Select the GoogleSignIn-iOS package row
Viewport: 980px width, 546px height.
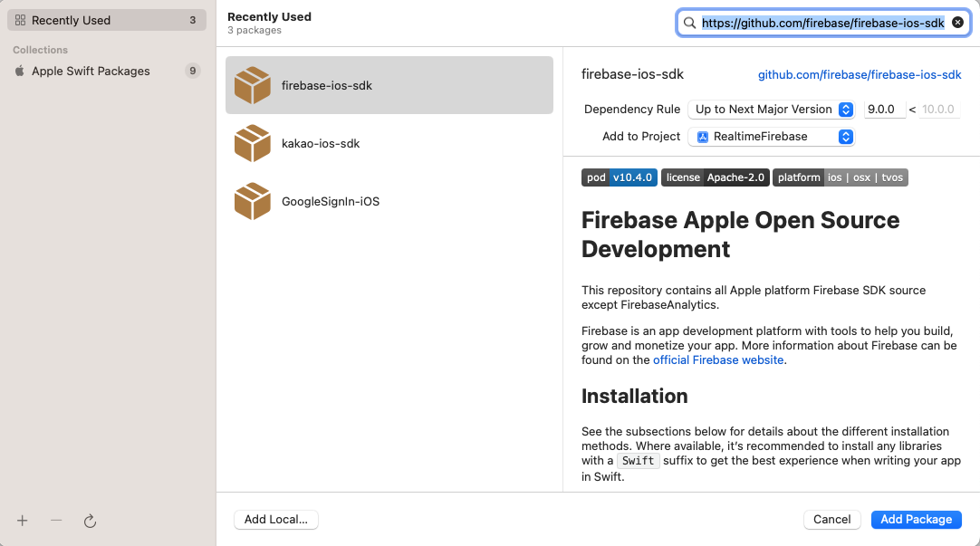tap(389, 201)
